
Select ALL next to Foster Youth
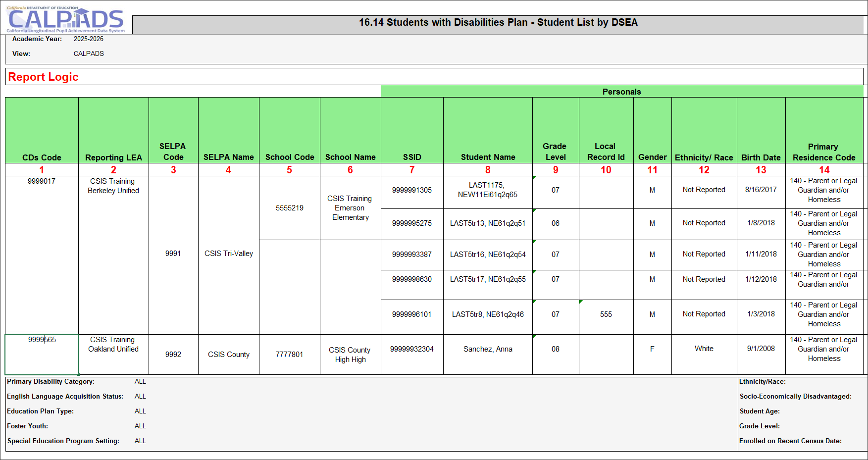pos(140,426)
